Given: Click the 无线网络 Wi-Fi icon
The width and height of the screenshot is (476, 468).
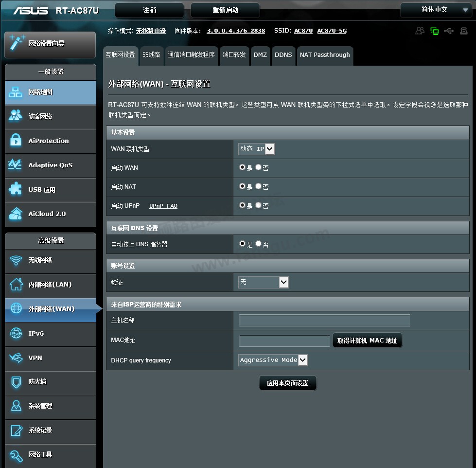Looking at the screenshot, I should 16,260.
